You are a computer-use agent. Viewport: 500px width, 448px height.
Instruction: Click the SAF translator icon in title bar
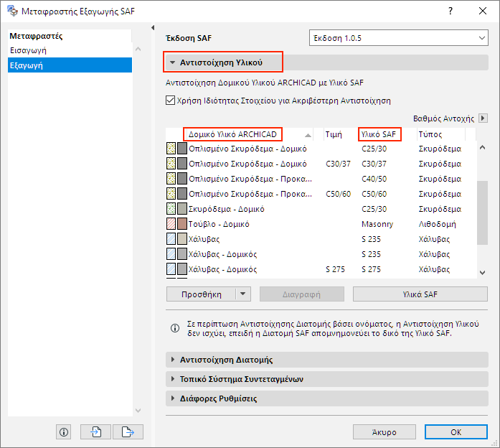12,11
